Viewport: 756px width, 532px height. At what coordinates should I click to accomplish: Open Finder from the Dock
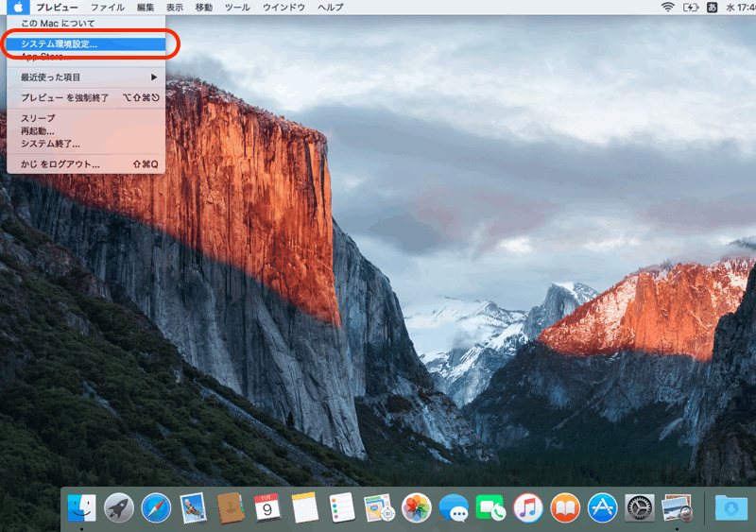(81, 507)
